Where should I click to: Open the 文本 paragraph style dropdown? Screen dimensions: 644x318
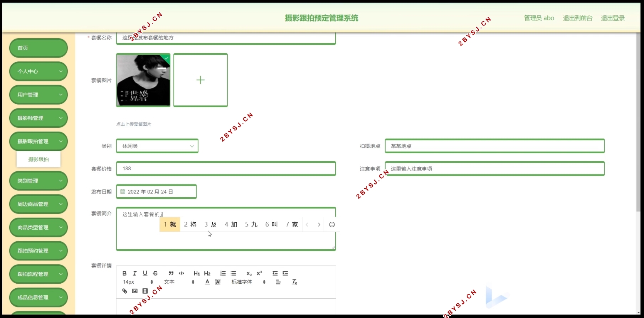click(x=179, y=282)
